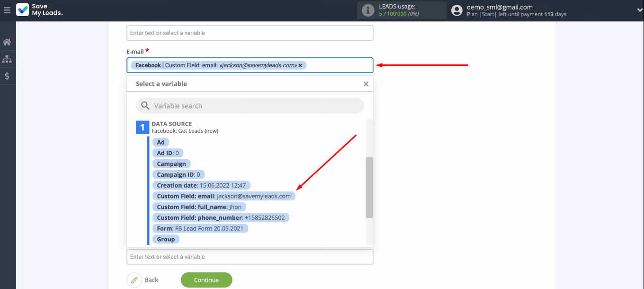
Task: Click the Facebook: Get Leads (new) text
Action: coord(185,131)
